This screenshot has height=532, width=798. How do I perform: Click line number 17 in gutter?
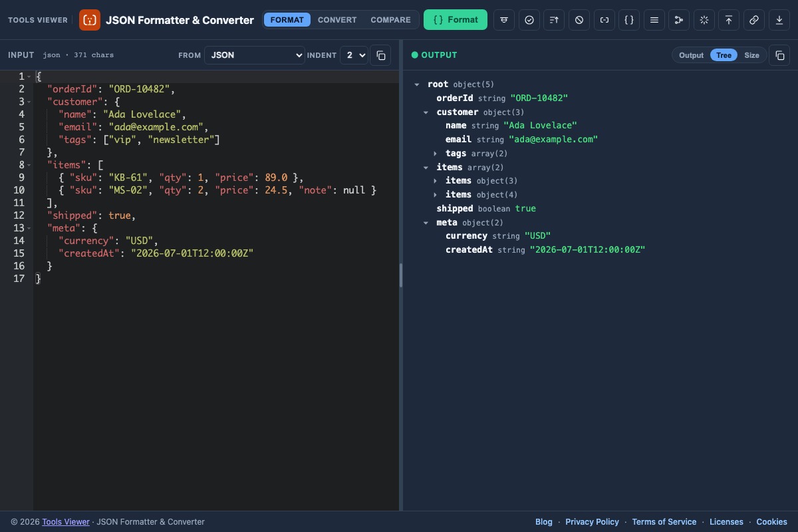click(19, 279)
